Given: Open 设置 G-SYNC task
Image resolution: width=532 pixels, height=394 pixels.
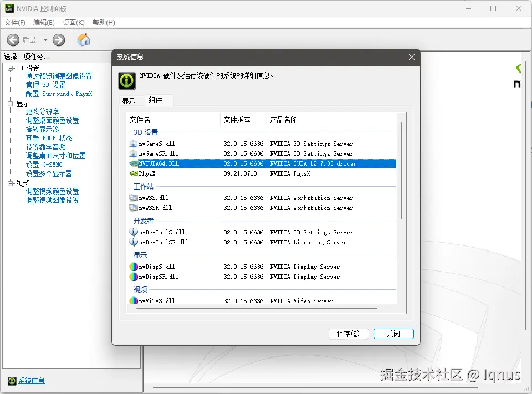Looking at the screenshot, I should [x=44, y=165].
